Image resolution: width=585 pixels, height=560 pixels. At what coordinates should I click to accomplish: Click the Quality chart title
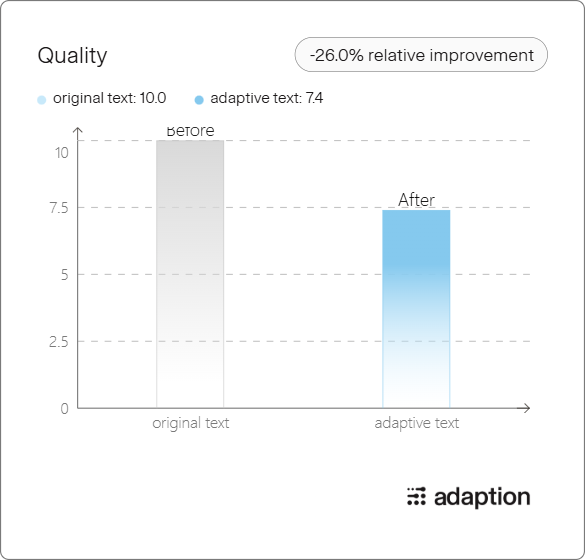click(x=72, y=56)
